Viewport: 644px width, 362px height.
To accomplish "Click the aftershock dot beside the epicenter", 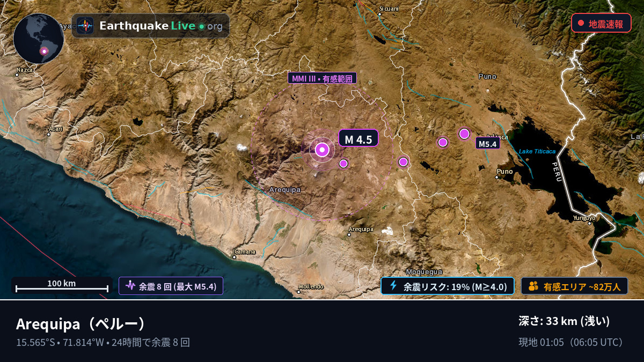I will click(343, 163).
